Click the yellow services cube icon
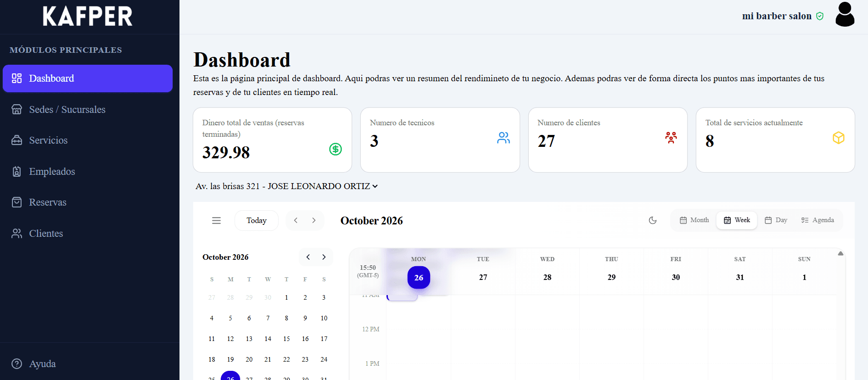The image size is (868, 380). (x=839, y=138)
